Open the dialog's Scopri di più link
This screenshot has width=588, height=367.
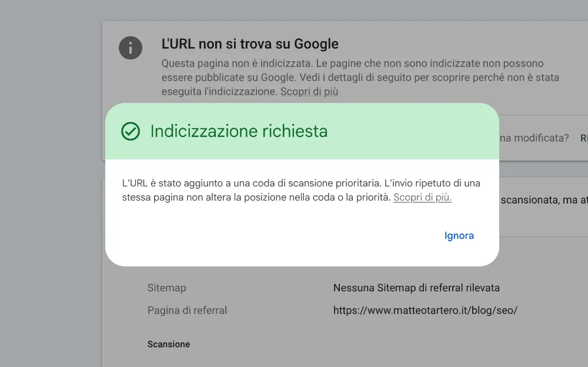[422, 198]
